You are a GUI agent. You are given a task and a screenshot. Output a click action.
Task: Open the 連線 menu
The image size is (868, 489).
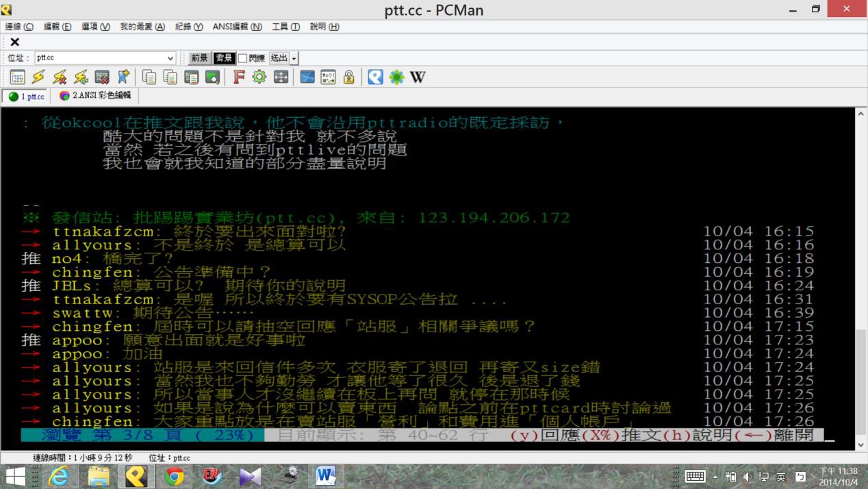click(x=19, y=27)
